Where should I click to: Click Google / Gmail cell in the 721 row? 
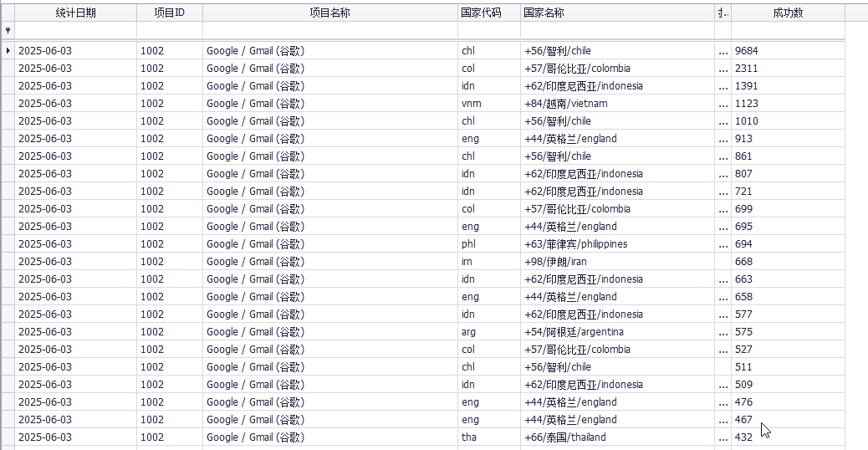[x=330, y=192]
